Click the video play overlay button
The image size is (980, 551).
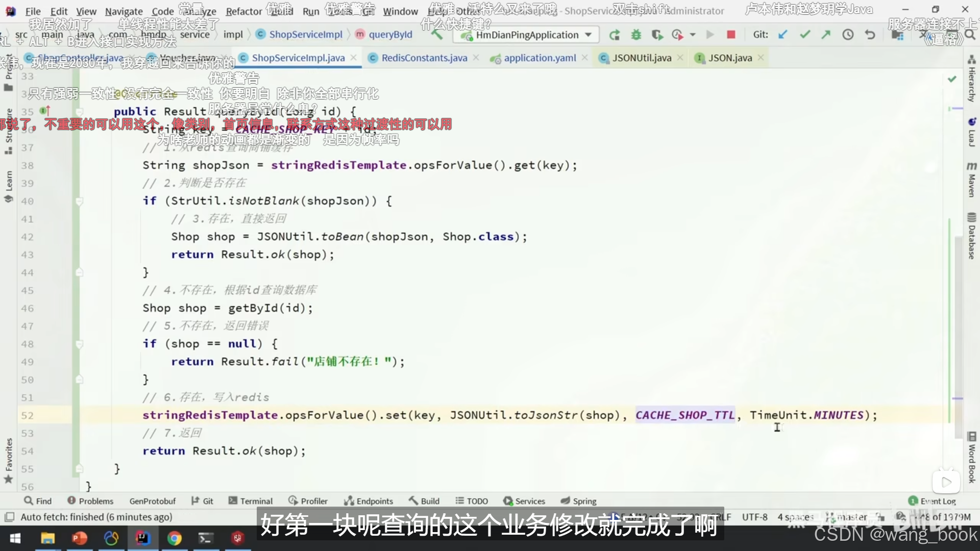coord(946,482)
